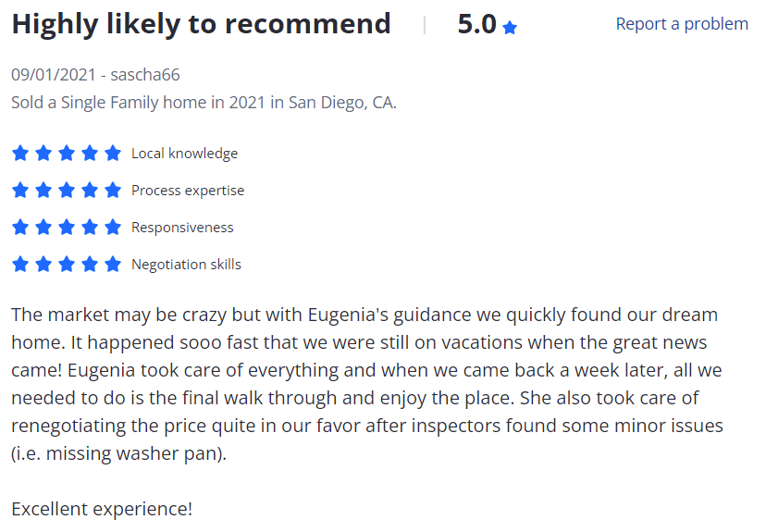Click the Excellent experience! text
766x532 pixels.
[102, 509]
